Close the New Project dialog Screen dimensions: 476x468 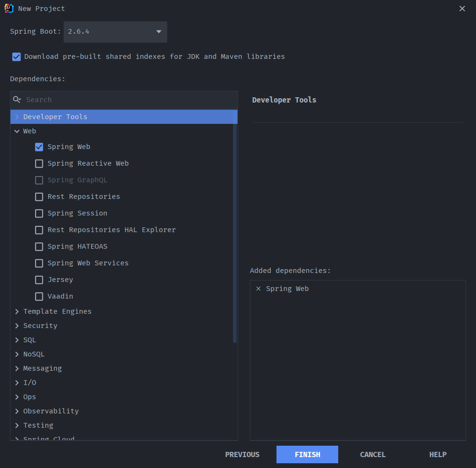click(x=462, y=9)
